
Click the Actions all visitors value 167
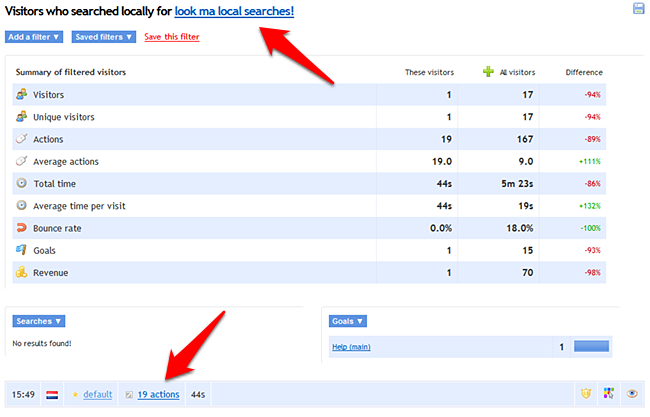tap(525, 139)
